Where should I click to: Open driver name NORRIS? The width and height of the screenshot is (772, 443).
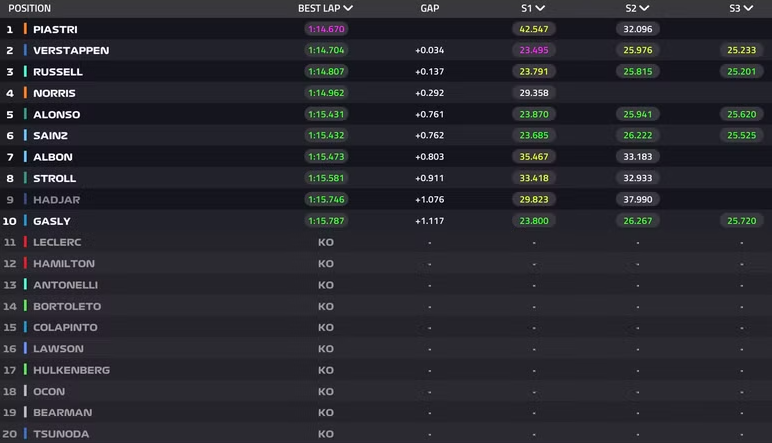pyautogui.click(x=54, y=93)
